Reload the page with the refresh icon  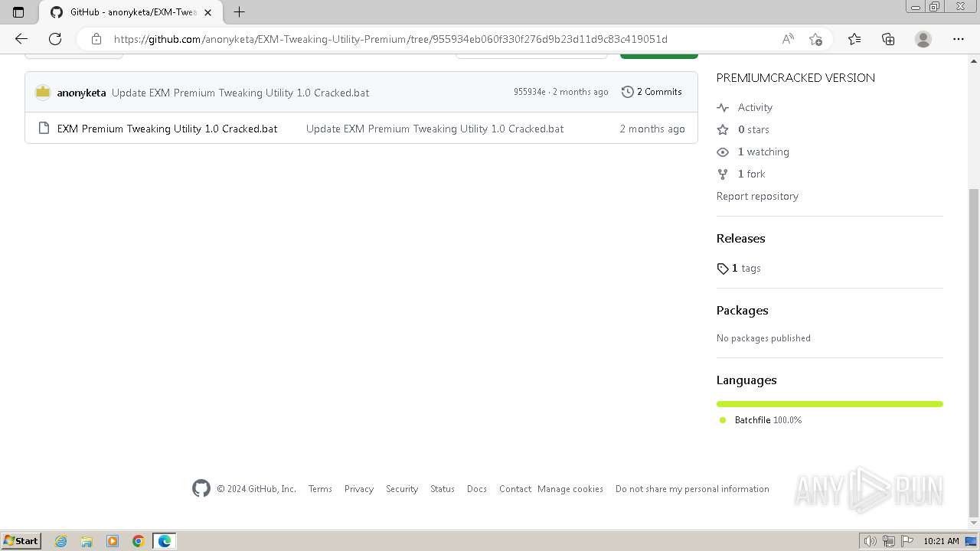pyautogui.click(x=55, y=39)
